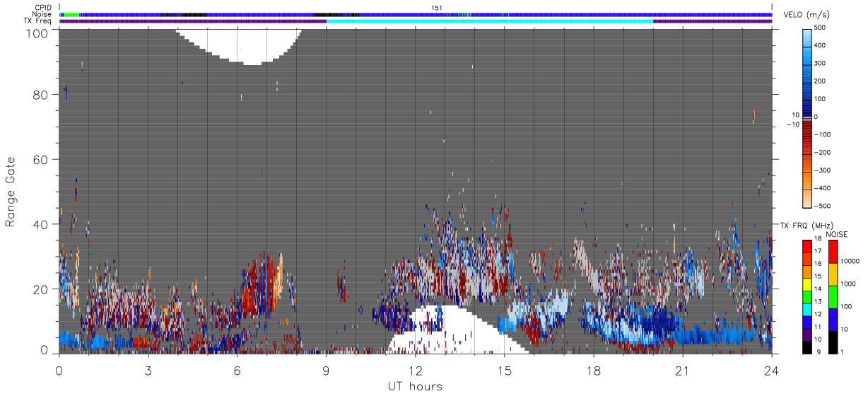Click the "Range Gate" axis title

[x=11, y=191]
